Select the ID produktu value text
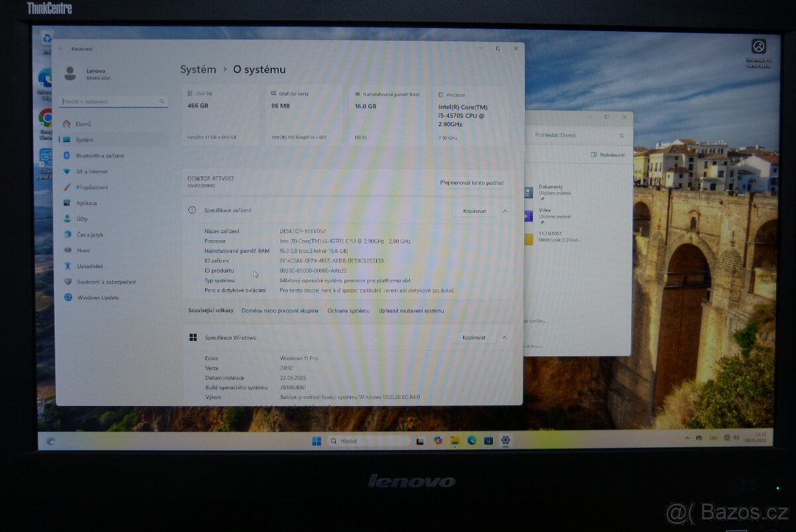 click(313, 271)
